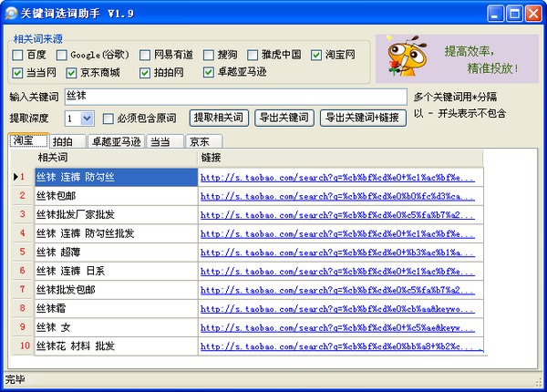Tick the 搜狗 checkbox
Screen dimensions: 547x392
[x=208, y=55]
